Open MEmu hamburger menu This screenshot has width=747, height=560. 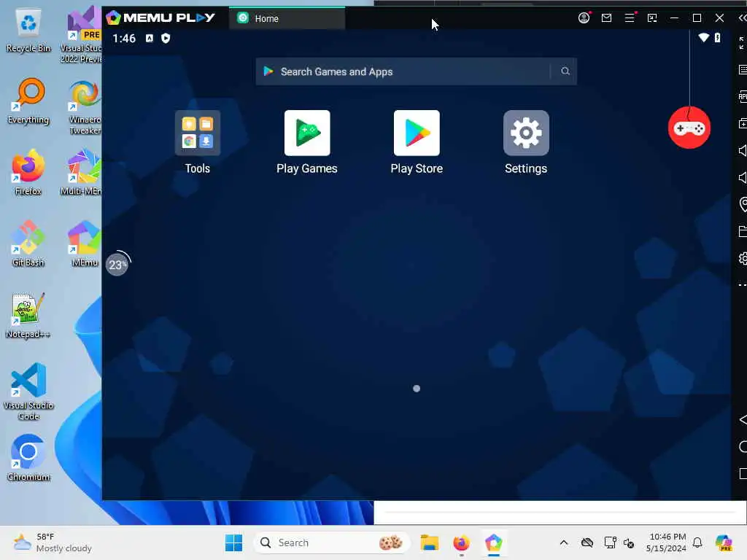(630, 18)
